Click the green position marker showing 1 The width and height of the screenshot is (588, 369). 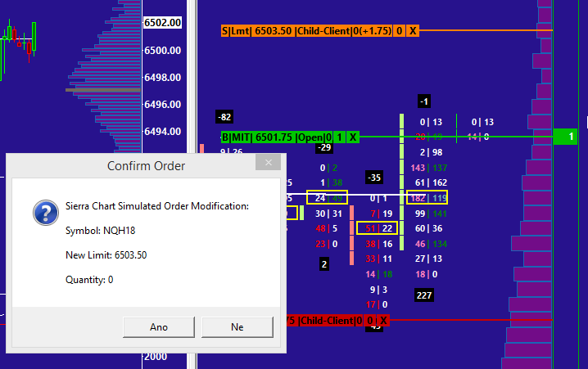point(565,137)
